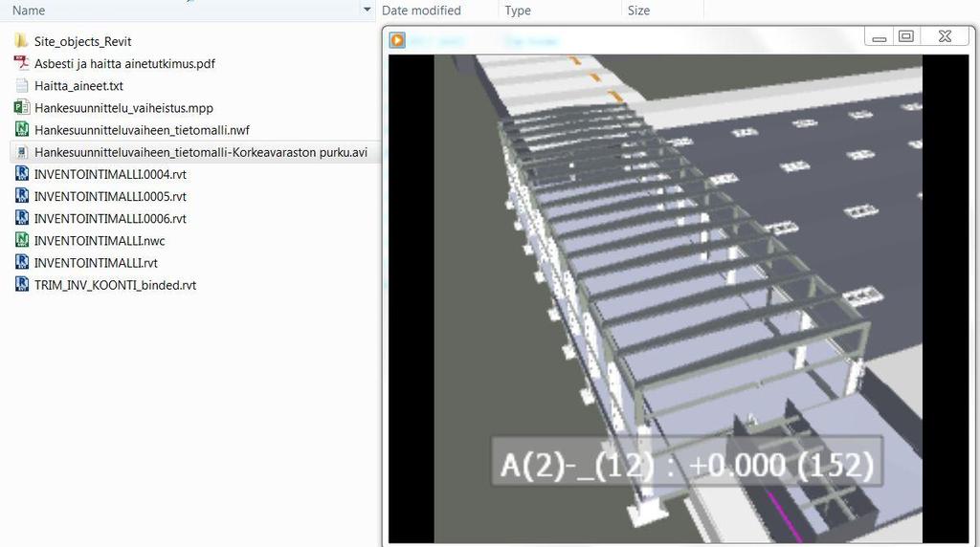Screen dimensions: 980x547
Task: Select the Site_objects_Revit folder name
Action: pos(82,42)
